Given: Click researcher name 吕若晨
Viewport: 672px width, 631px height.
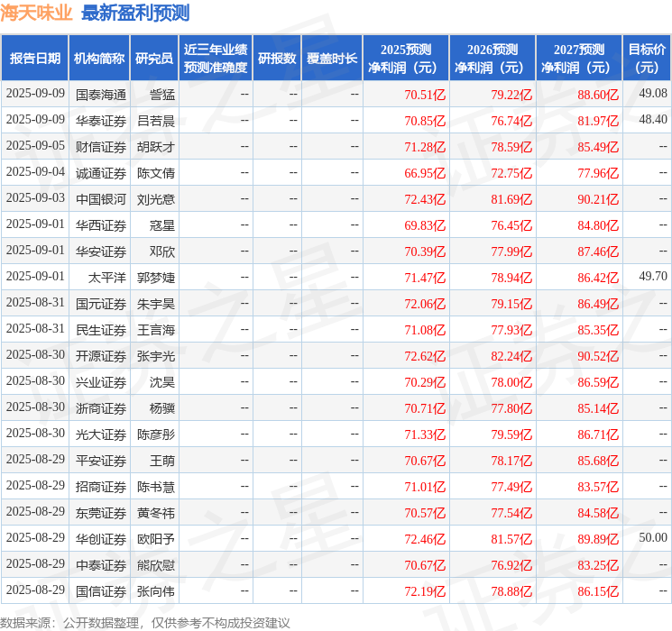Looking at the screenshot, I should [156, 121].
